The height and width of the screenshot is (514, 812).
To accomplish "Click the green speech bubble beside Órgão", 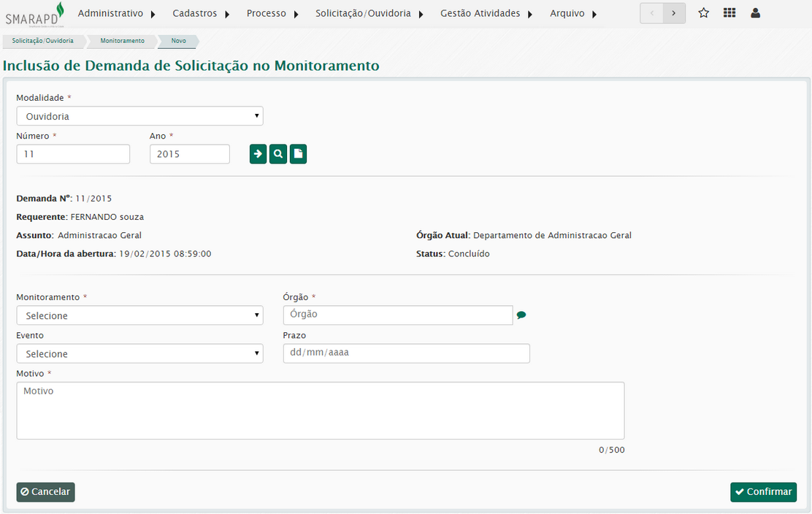I will (x=521, y=315).
